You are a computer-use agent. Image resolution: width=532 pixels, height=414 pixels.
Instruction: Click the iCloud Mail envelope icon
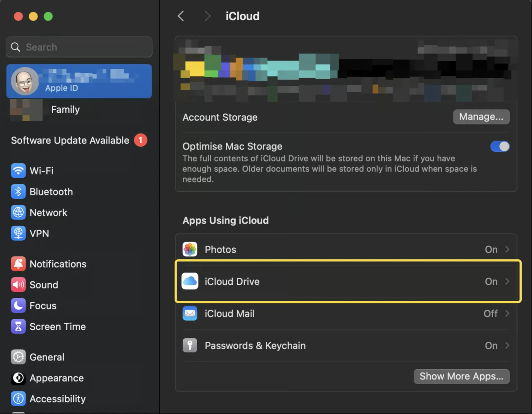190,313
